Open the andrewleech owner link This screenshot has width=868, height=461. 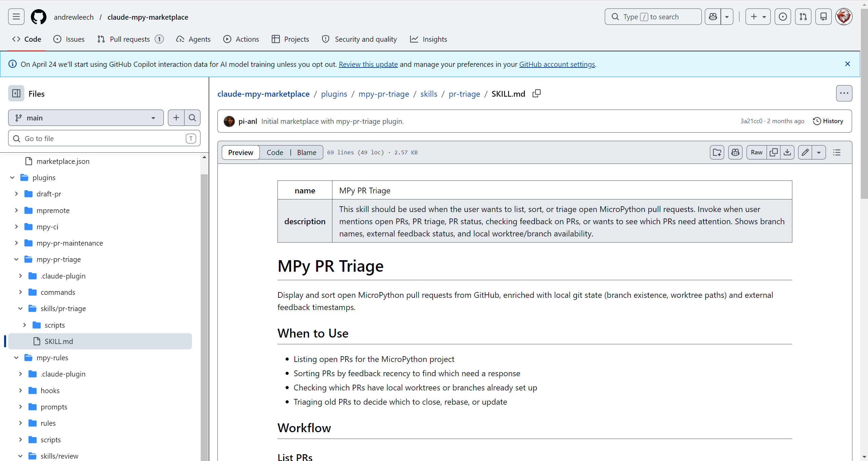point(74,17)
